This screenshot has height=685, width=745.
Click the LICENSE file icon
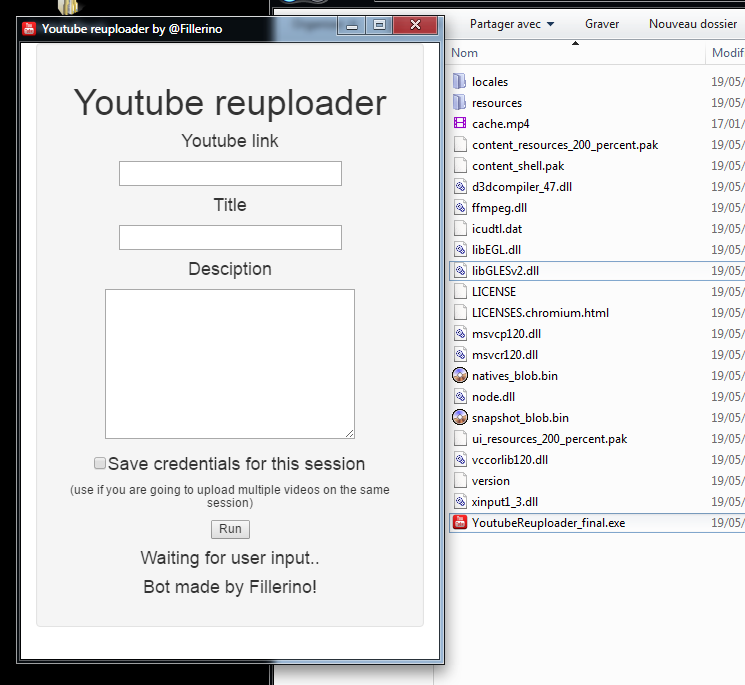[459, 291]
